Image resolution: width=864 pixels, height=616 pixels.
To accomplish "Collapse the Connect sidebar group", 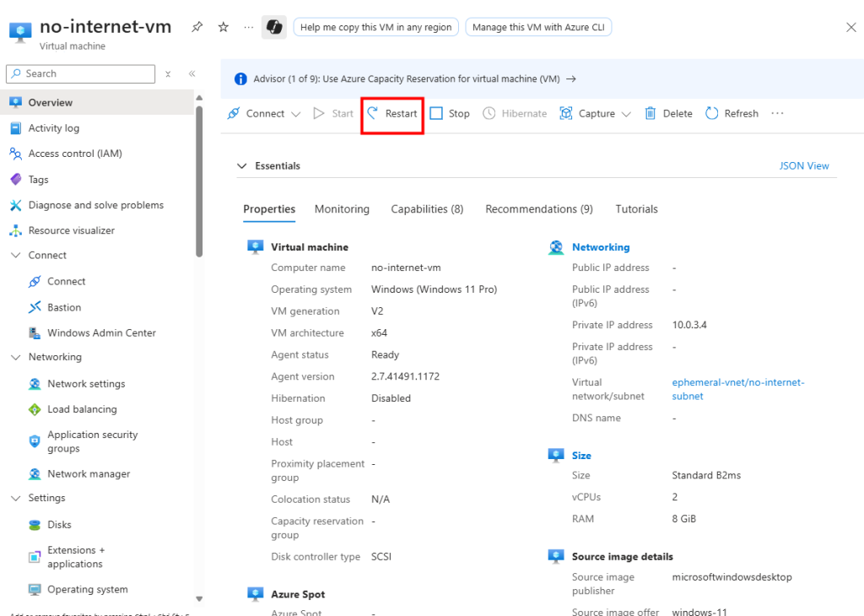I will 16,255.
